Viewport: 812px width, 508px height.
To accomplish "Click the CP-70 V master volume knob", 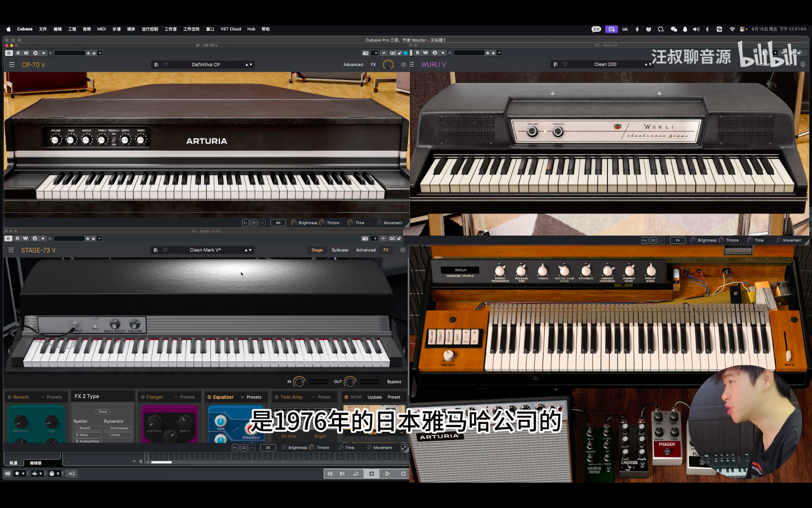I will point(388,64).
